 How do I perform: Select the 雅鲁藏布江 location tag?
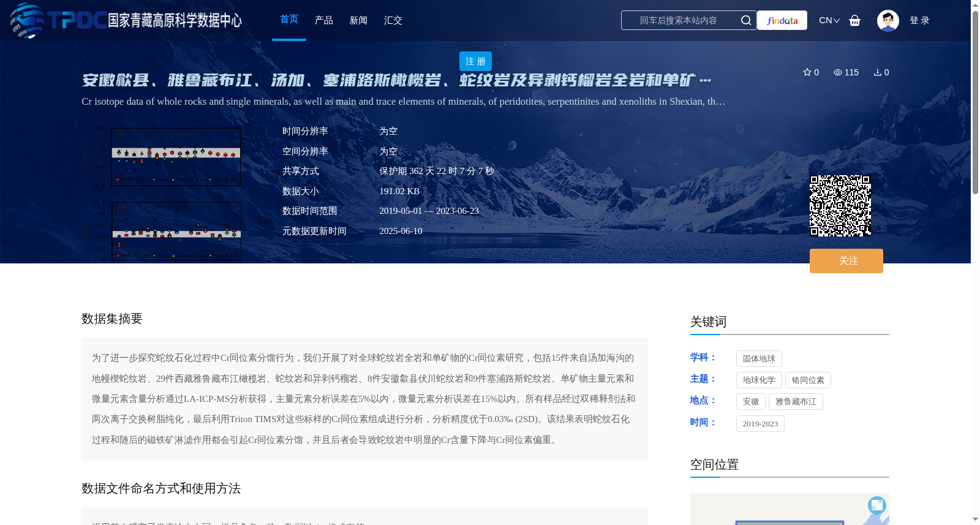click(796, 401)
